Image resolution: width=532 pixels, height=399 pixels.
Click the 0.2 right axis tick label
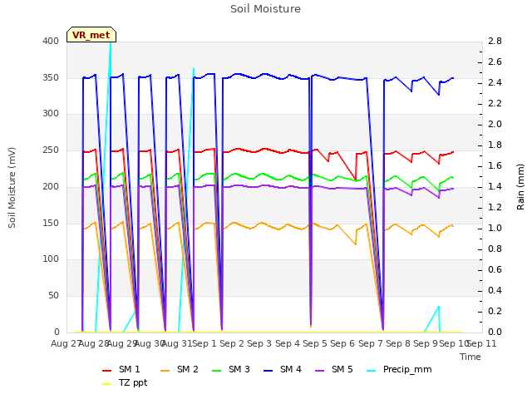495,311
